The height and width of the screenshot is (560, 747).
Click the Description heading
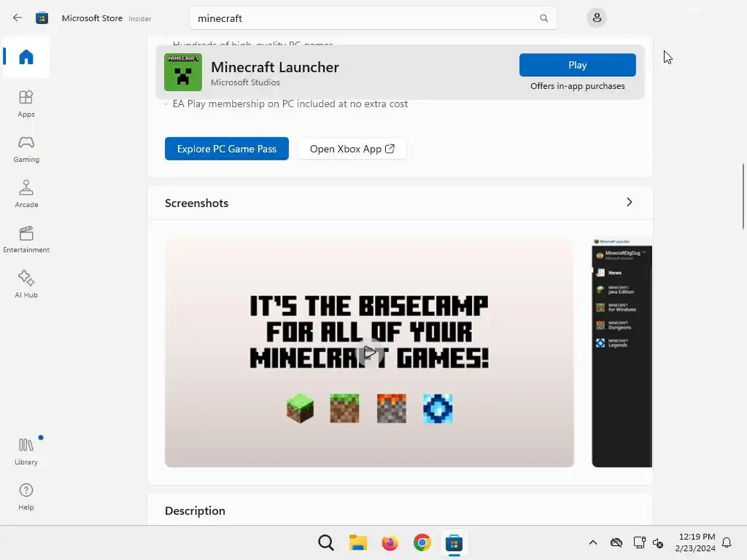click(195, 511)
